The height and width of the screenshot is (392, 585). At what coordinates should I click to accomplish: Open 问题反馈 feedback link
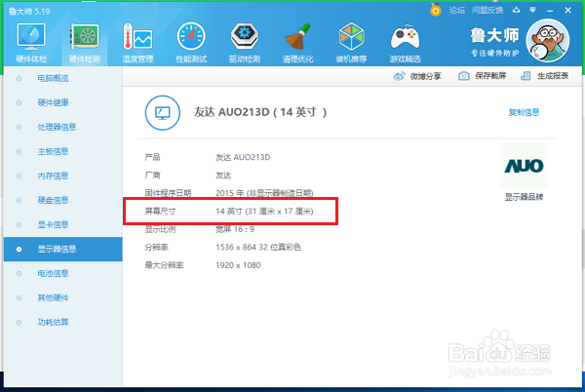tap(487, 11)
